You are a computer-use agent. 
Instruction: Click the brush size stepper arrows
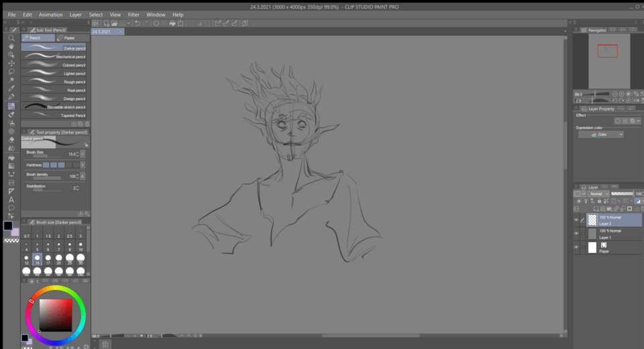(78, 154)
